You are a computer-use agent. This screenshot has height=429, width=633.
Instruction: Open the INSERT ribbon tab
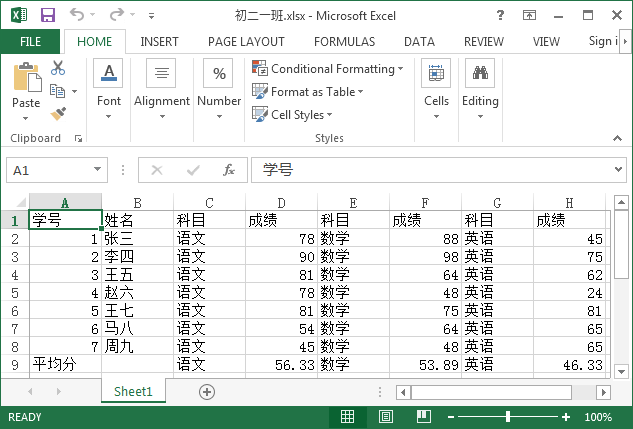160,42
